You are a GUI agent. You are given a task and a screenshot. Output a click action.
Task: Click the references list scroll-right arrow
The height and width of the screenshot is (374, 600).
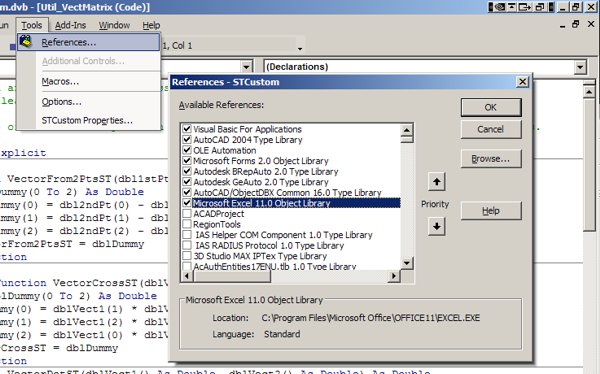coord(394,276)
